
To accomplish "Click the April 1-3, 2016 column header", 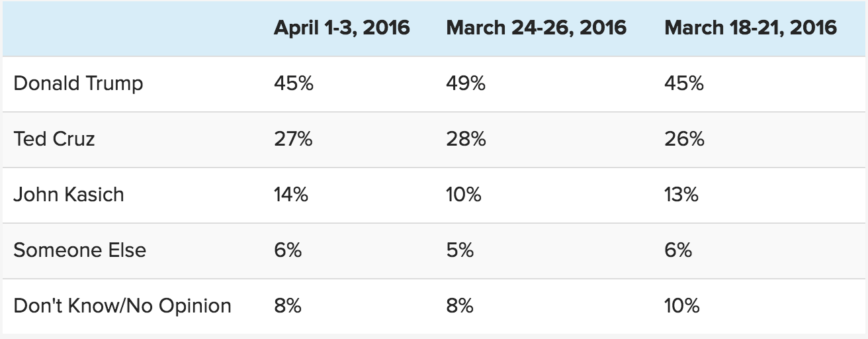I will [x=341, y=28].
